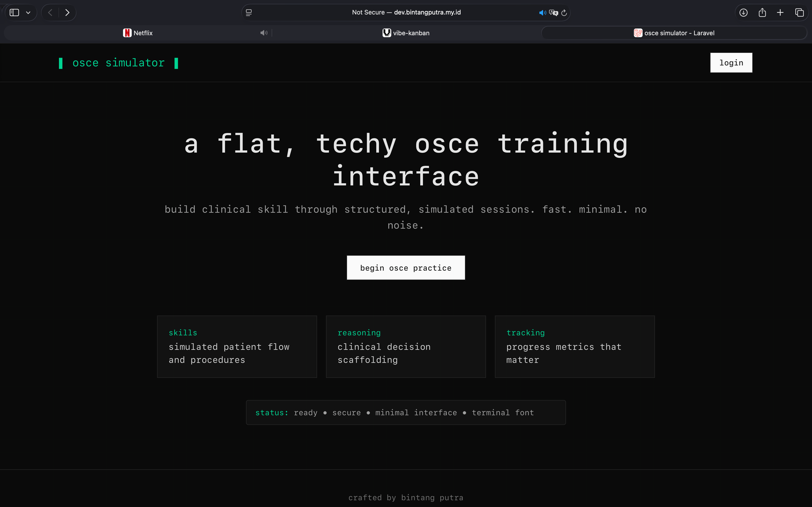Click the login button
The height and width of the screenshot is (507, 812).
(731, 63)
